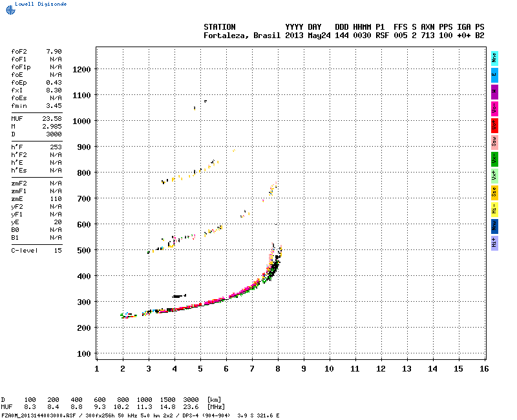The height and width of the screenshot is (420, 517).
Task: Click the STATION header label
Action: (x=220, y=27)
